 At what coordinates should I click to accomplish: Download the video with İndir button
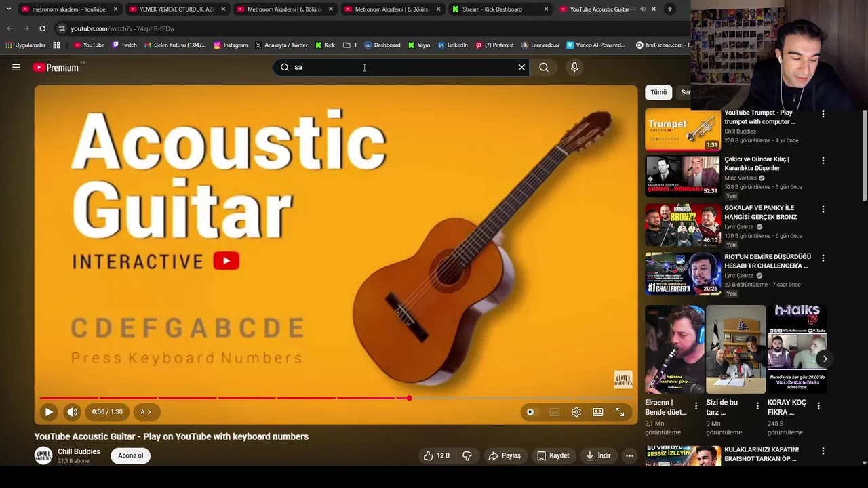point(598,455)
